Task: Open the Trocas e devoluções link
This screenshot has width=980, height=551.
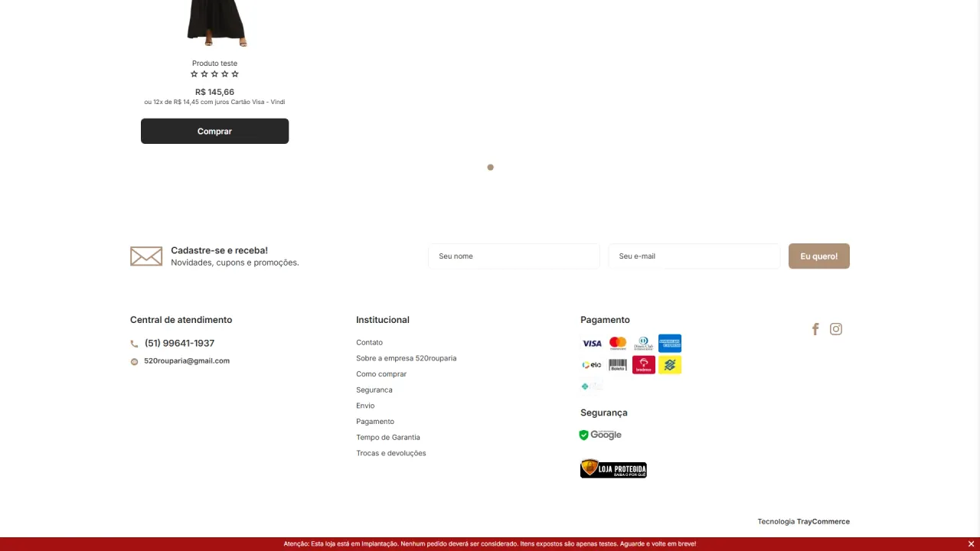Action: (x=391, y=453)
